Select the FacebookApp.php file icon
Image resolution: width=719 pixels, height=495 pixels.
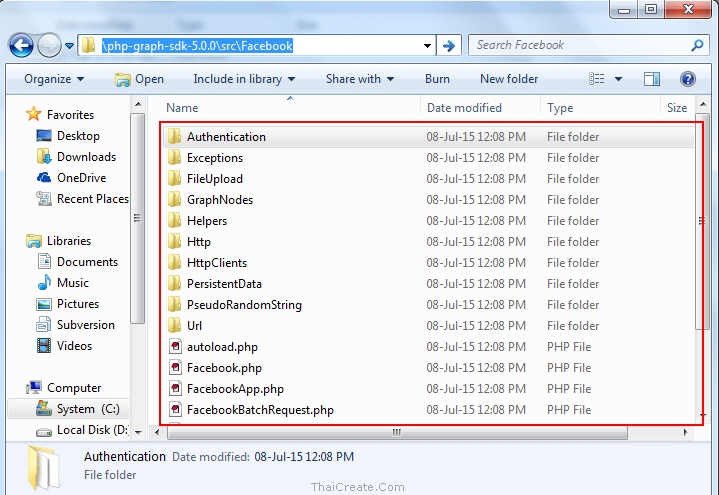click(175, 389)
